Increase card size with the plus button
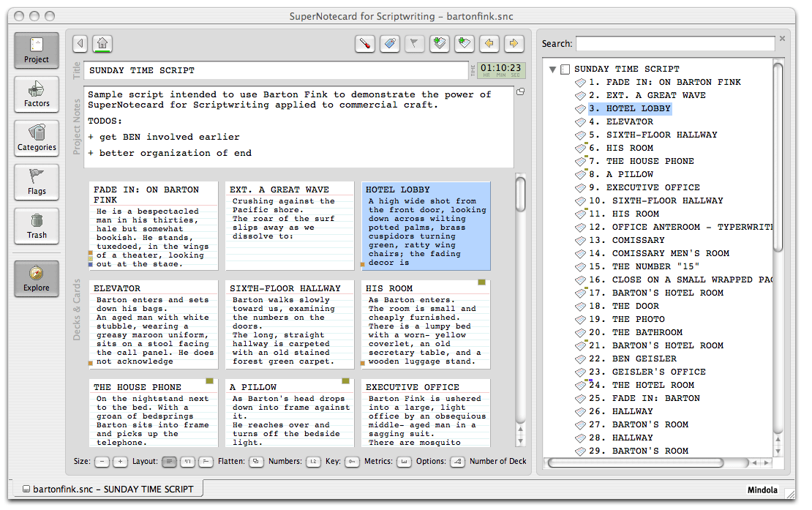The height and width of the screenshot is (510, 812). 120,461
